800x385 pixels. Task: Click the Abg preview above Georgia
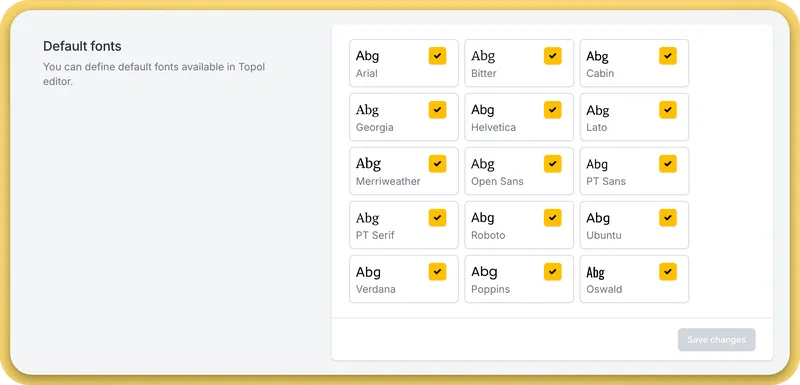[367, 110]
